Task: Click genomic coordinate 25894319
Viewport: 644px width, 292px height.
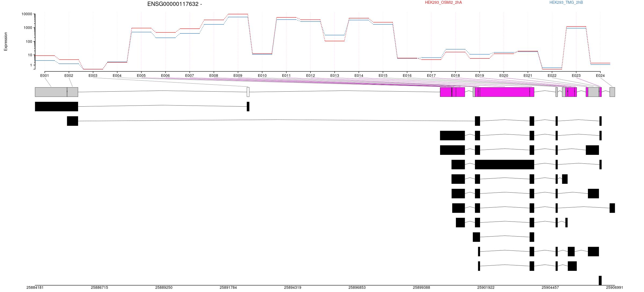Action: [x=292, y=288]
